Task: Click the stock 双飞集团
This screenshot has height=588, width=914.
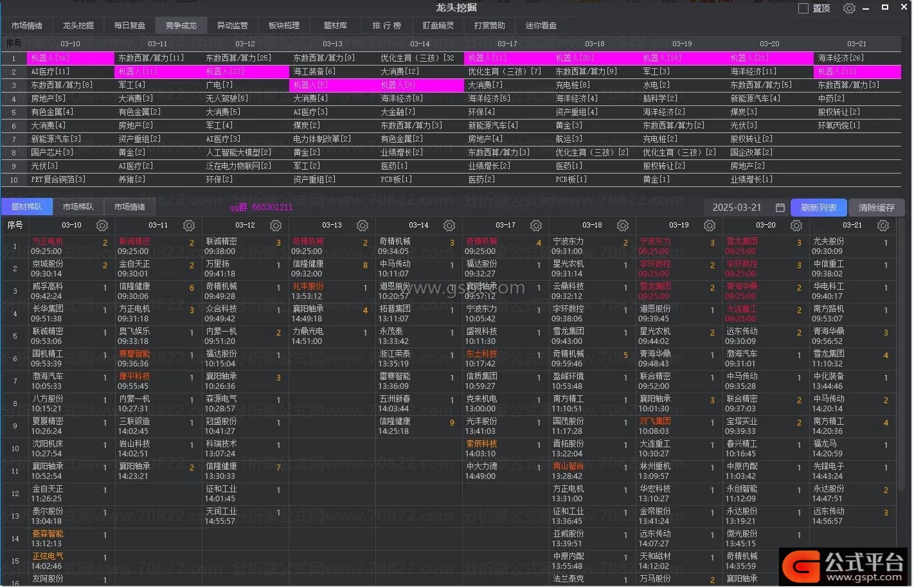Action: (655, 422)
